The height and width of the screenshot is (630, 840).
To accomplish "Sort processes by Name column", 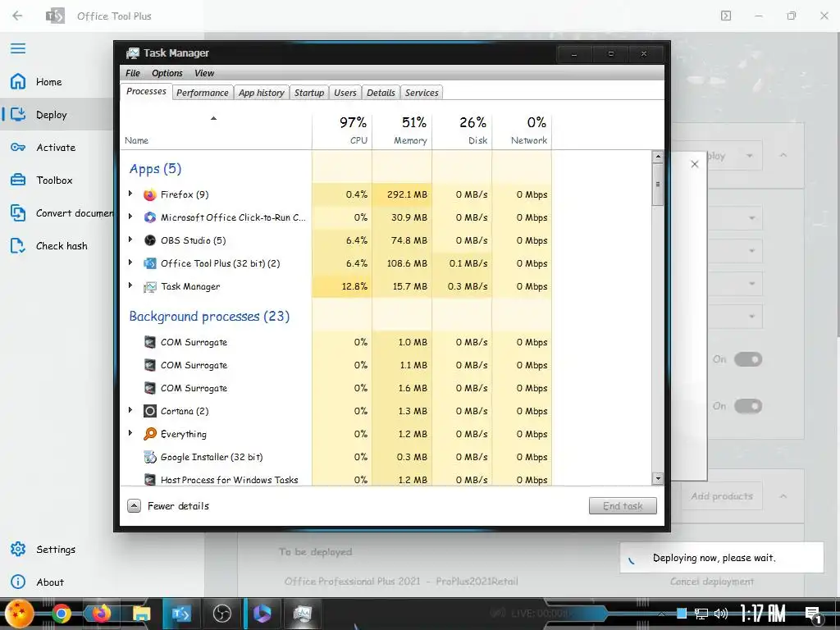I will click(216, 130).
